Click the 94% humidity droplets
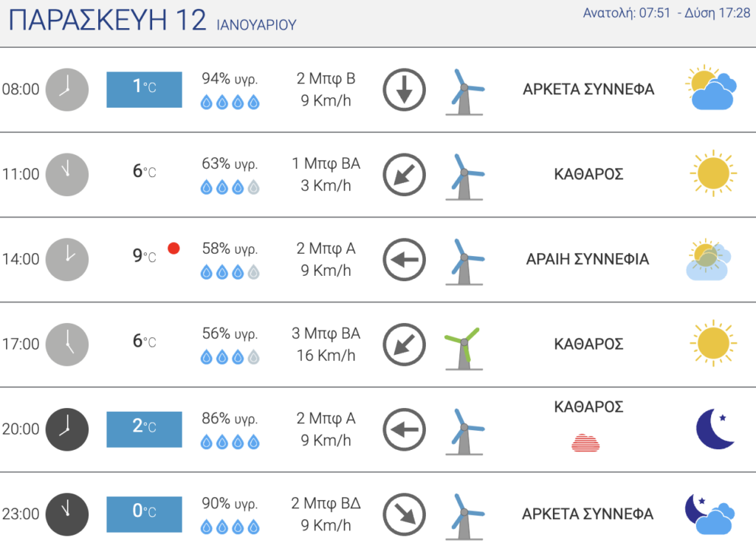The image size is (756, 554). coord(230,102)
